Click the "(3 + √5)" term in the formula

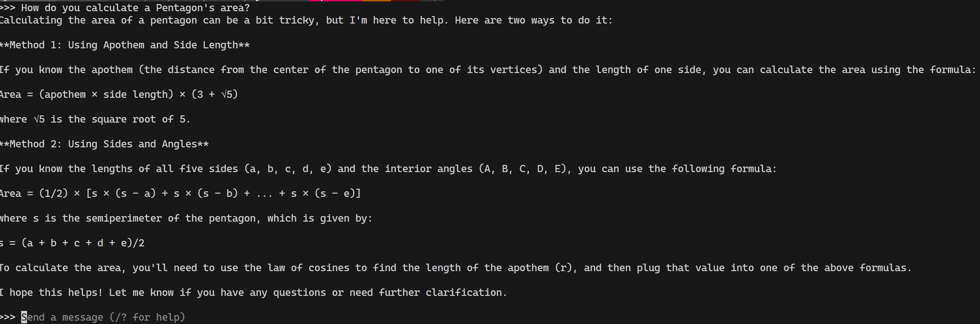(x=215, y=94)
